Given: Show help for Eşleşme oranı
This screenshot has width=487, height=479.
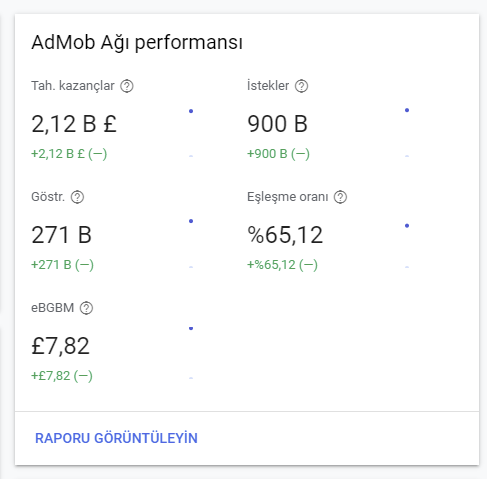Looking at the screenshot, I should pyautogui.click(x=340, y=197).
